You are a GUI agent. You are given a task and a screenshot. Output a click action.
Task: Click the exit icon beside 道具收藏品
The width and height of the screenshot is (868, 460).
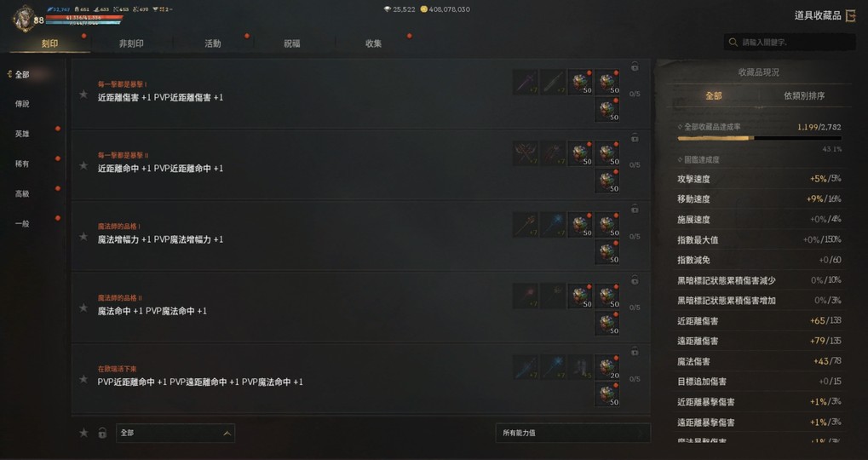coord(851,15)
